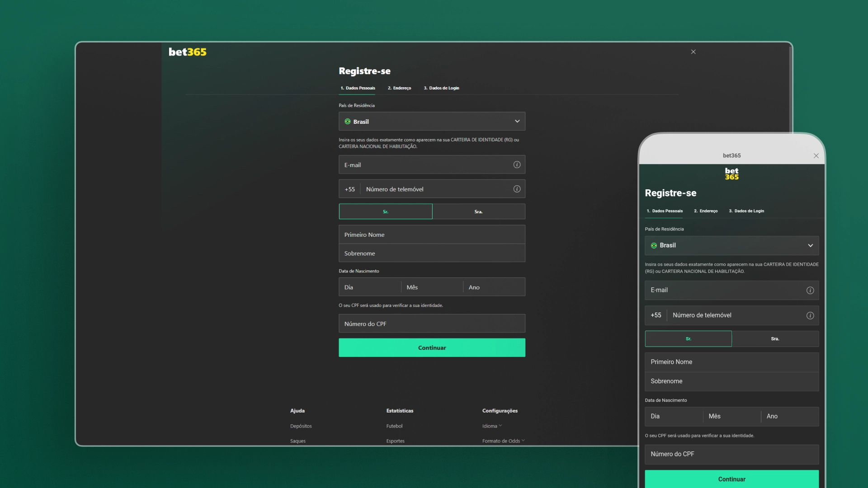
Task: Click the stacked bet365 logo in mobile view
Action: pos(731,174)
